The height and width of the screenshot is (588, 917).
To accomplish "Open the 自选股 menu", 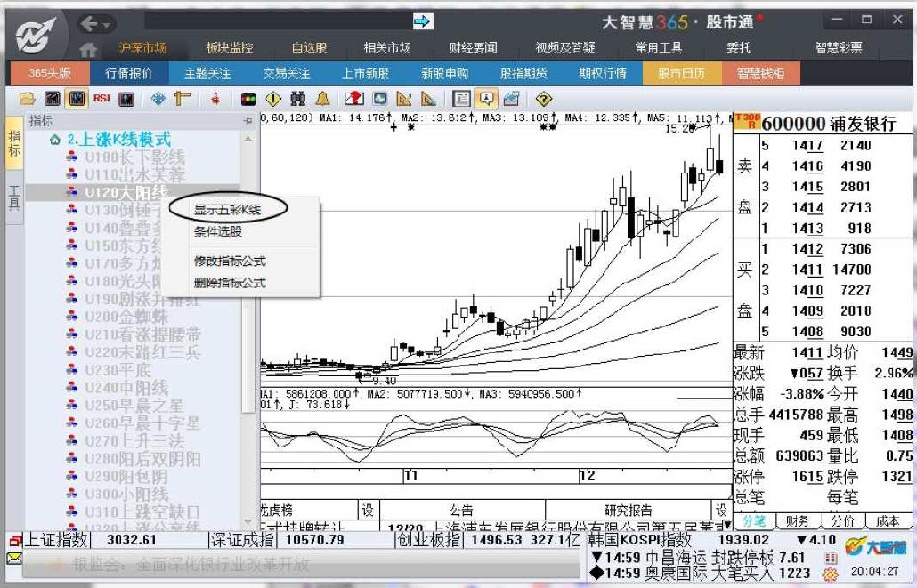I will tap(309, 48).
